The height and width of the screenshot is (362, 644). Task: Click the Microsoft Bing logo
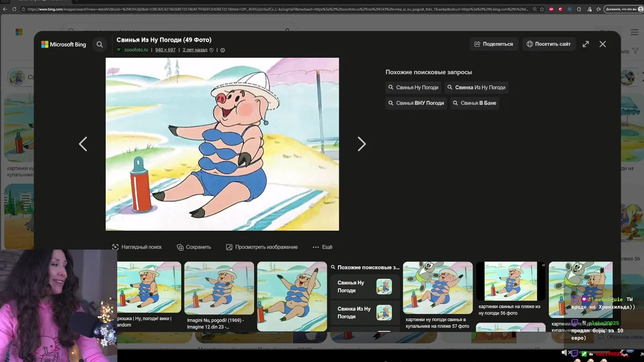(x=63, y=44)
